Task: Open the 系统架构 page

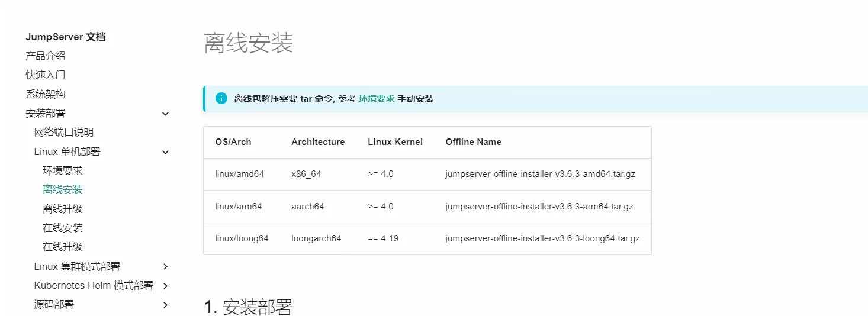Action: point(46,93)
